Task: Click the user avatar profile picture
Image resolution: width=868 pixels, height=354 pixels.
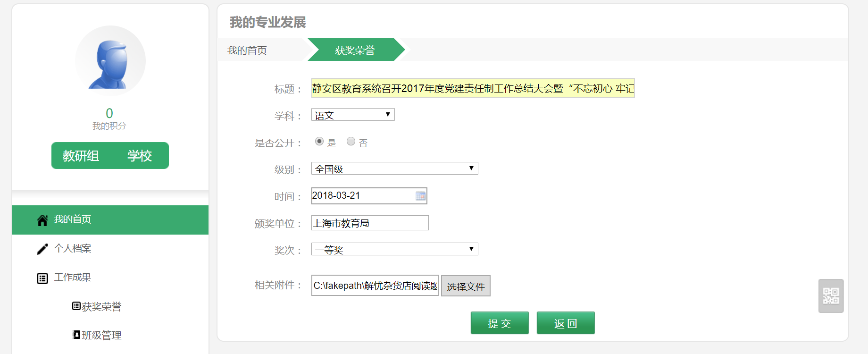Action: (x=110, y=61)
